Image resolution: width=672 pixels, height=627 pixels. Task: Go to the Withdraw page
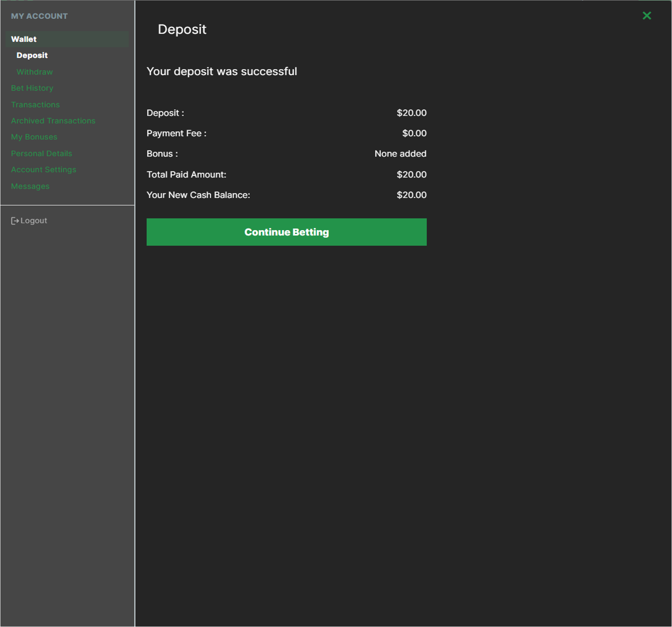(34, 72)
